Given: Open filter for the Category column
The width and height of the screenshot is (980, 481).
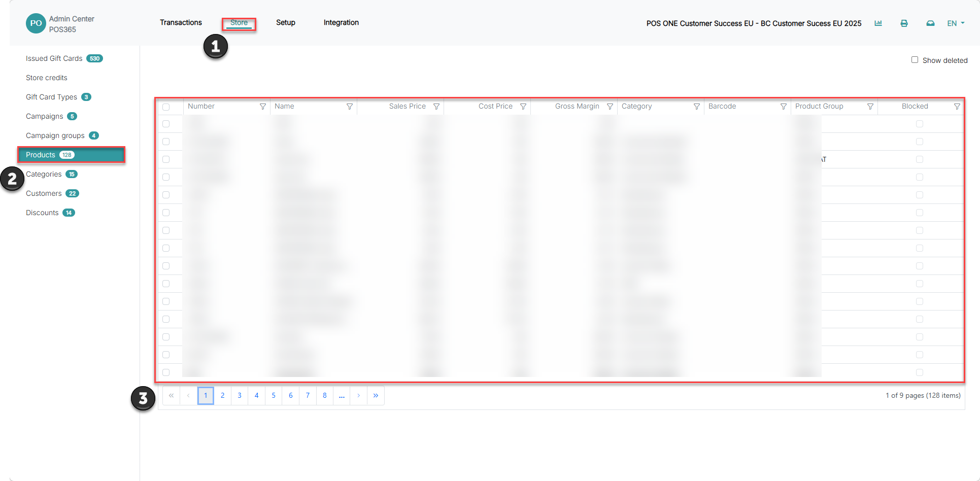Looking at the screenshot, I should (x=696, y=107).
